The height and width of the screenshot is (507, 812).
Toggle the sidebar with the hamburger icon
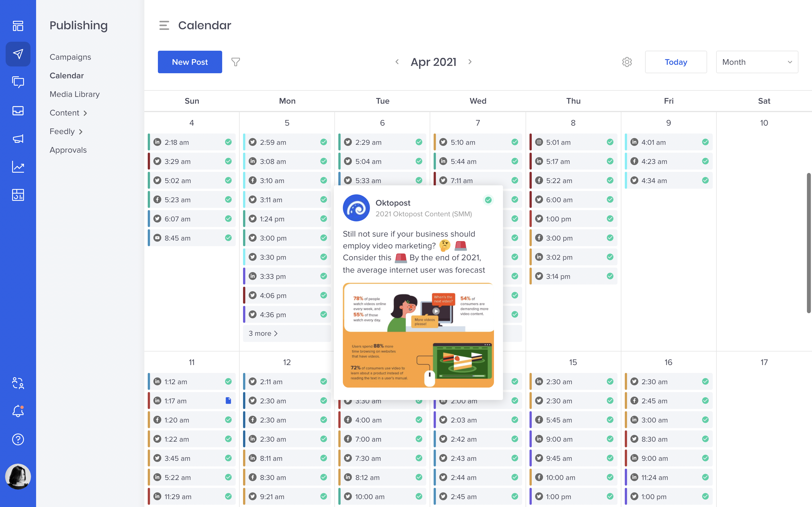[x=164, y=25]
